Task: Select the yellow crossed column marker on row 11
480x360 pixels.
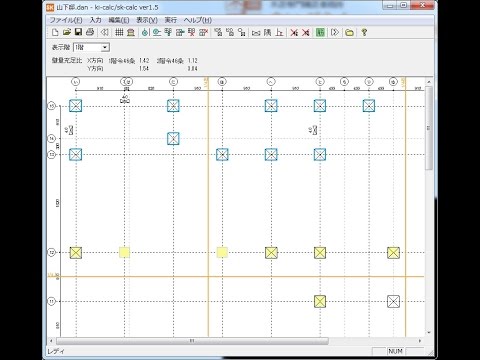Action: pyautogui.click(x=320, y=301)
